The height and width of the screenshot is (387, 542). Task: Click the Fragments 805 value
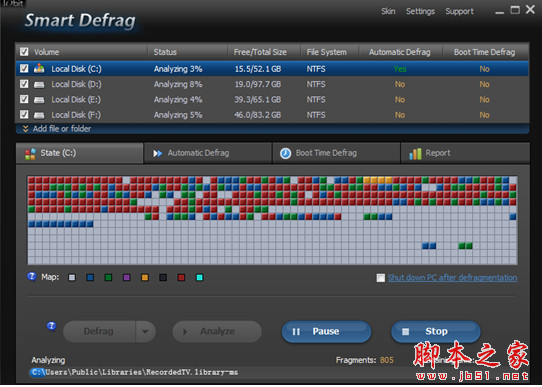coord(387,360)
